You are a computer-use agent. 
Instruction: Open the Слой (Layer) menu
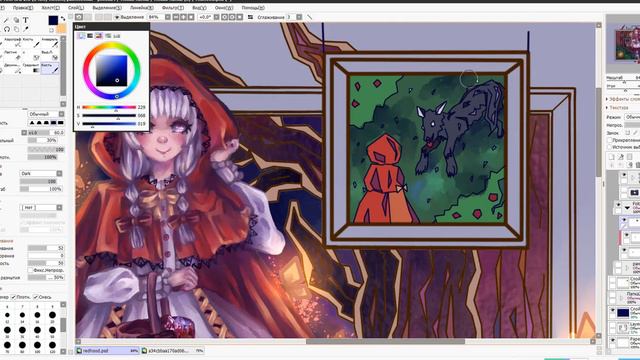tap(76, 8)
